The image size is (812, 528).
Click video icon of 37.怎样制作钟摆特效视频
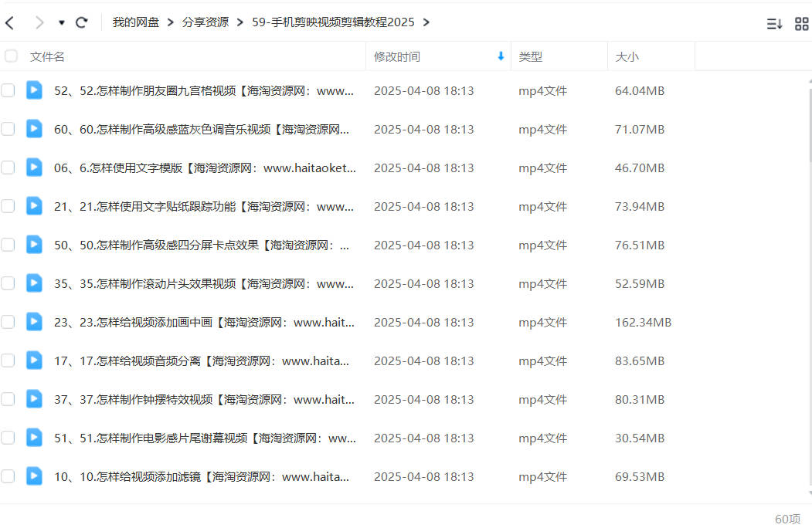point(34,398)
